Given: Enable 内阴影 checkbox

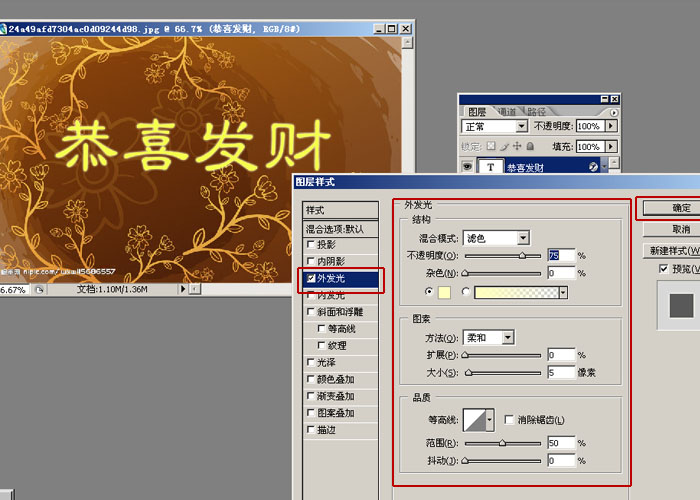Looking at the screenshot, I should coord(311,261).
